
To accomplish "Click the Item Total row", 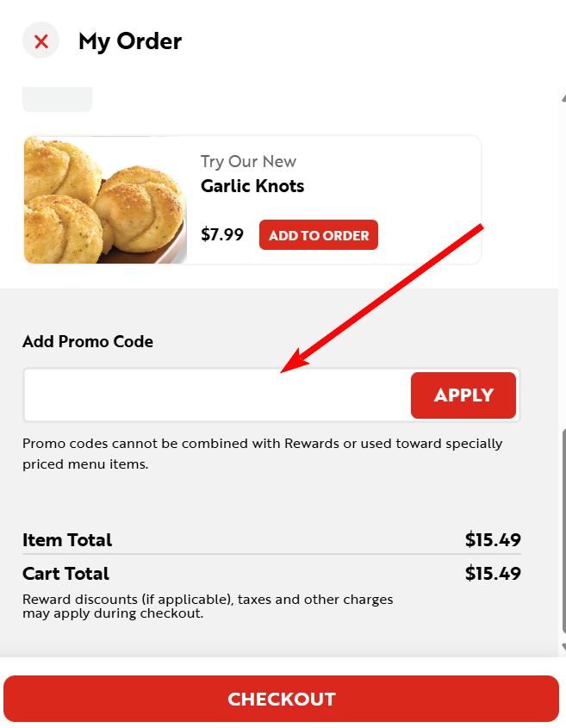I will click(x=67, y=540).
